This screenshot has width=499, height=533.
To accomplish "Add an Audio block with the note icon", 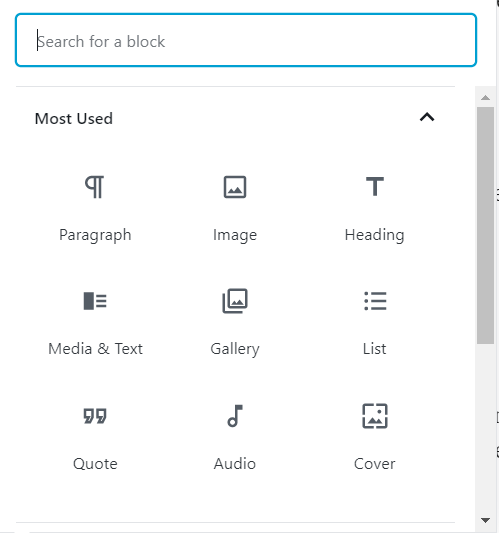I will pyautogui.click(x=235, y=415).
